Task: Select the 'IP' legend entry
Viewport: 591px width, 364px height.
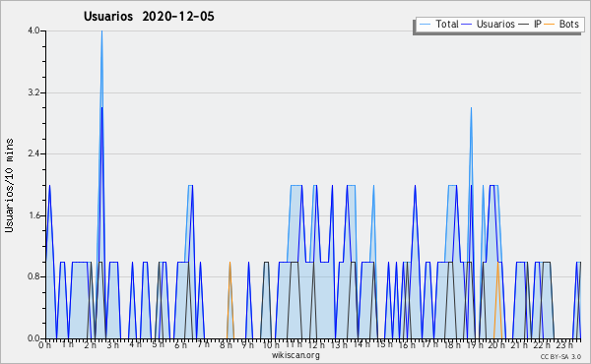Action: coord(530,24)
